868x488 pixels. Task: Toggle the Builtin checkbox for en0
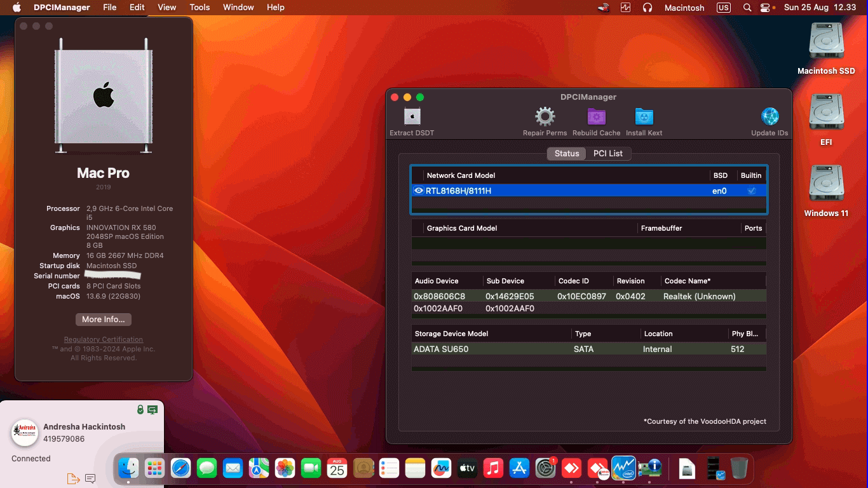click(x=752, y=191)
